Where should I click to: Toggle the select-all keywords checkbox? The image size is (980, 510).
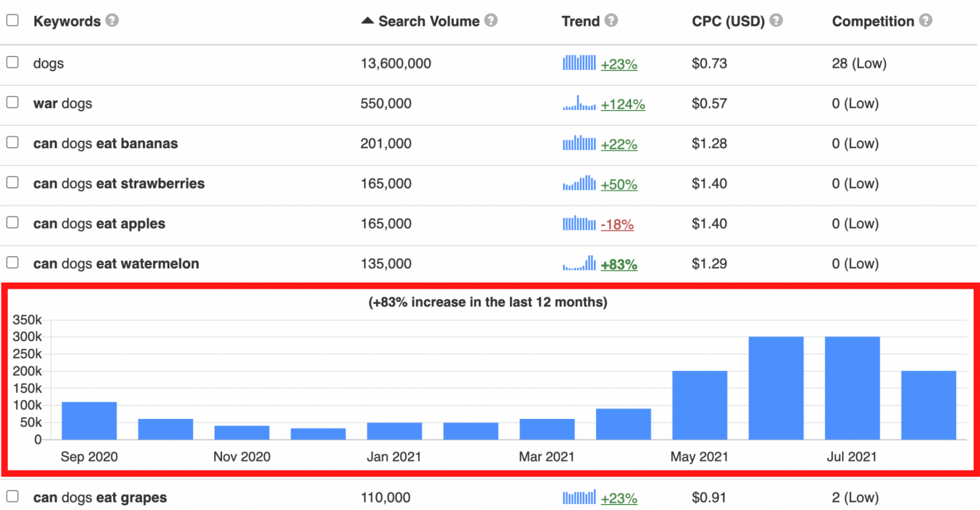pyautogui.click(x=12, y=21)
